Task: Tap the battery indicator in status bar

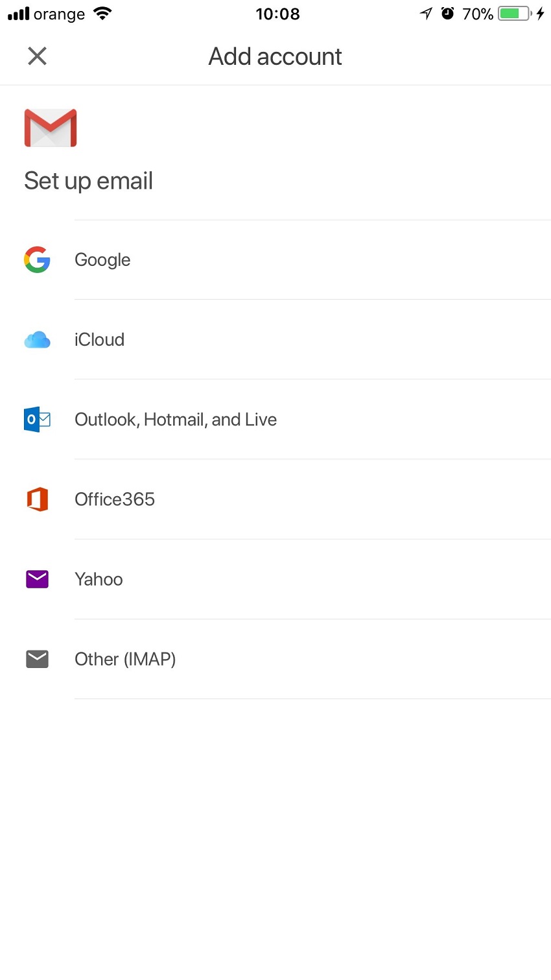Action: (514, 14)
